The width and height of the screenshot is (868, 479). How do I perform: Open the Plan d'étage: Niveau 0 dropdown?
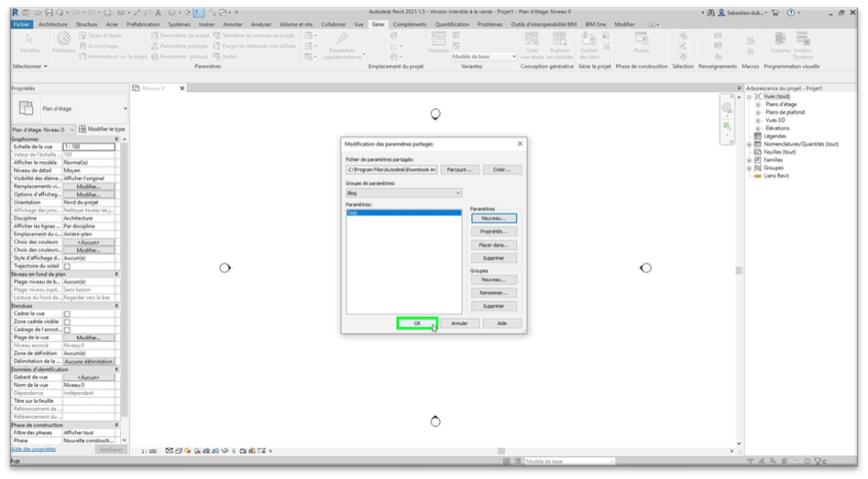coord(43,130)
